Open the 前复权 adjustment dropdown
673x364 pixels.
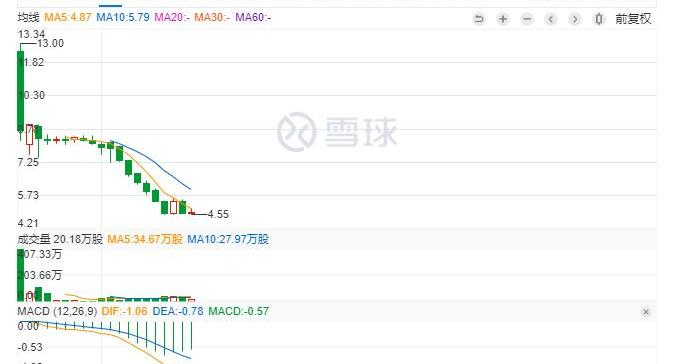pyautogui.click(x=633, y=19)
